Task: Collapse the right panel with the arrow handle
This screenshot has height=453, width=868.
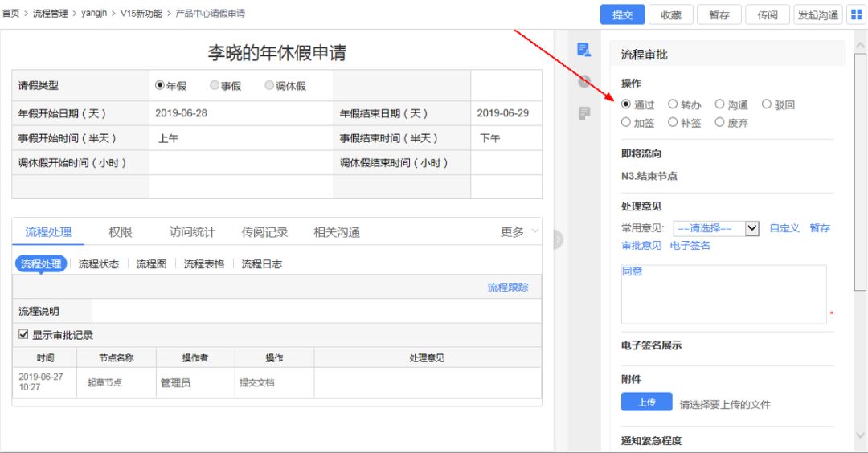Action: (558, 239)
